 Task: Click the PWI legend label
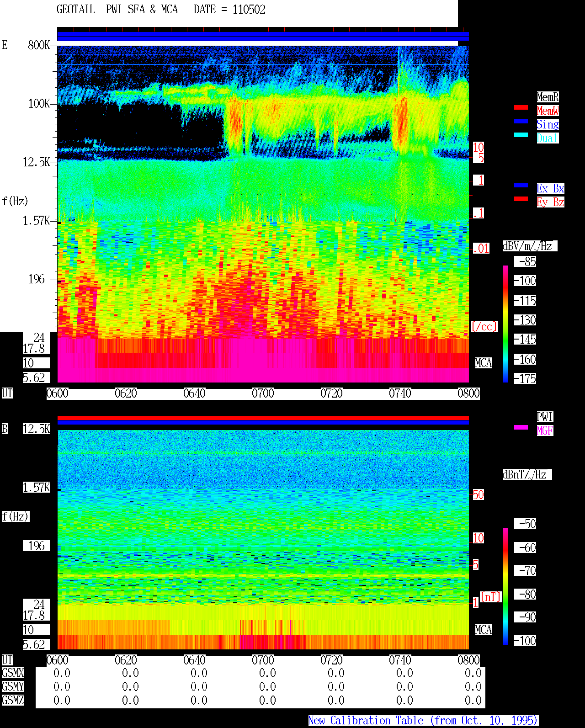point(545,417)
